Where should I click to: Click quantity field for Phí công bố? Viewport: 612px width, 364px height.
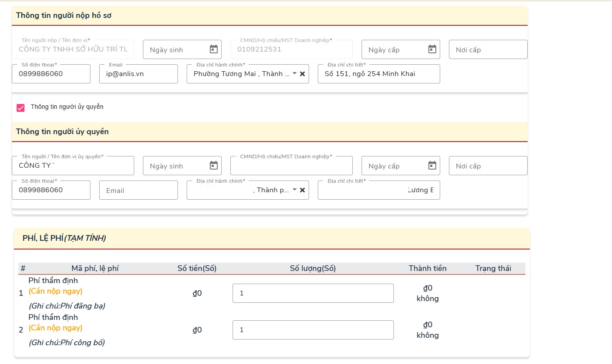coord(313,330)
